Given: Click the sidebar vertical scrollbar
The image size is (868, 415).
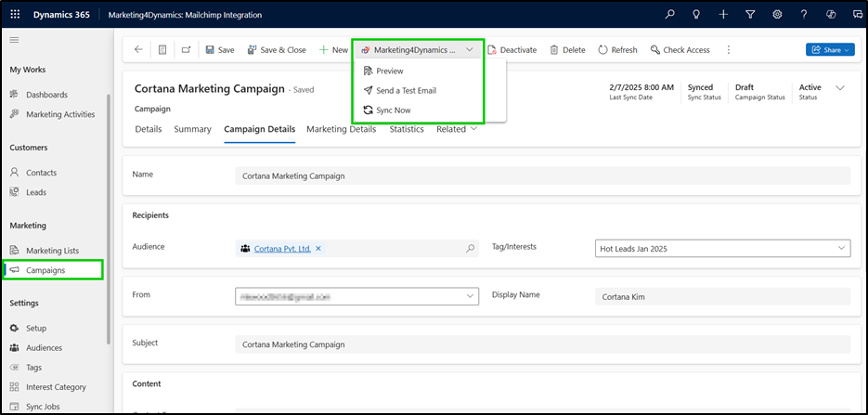Looking at the screenshot, I should (x=109, y=218).
